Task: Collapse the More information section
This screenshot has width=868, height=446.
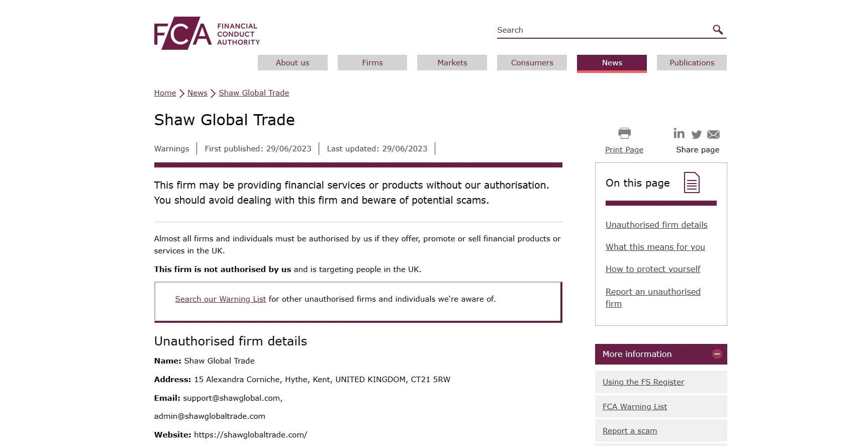Action: click(x=717, y=354)
